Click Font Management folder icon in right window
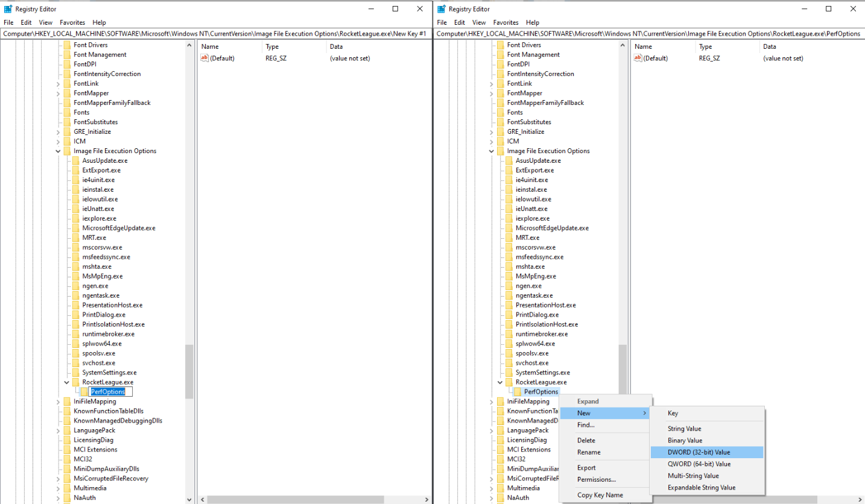This screenshot has height=504, width=865. (x=500, y=55)
